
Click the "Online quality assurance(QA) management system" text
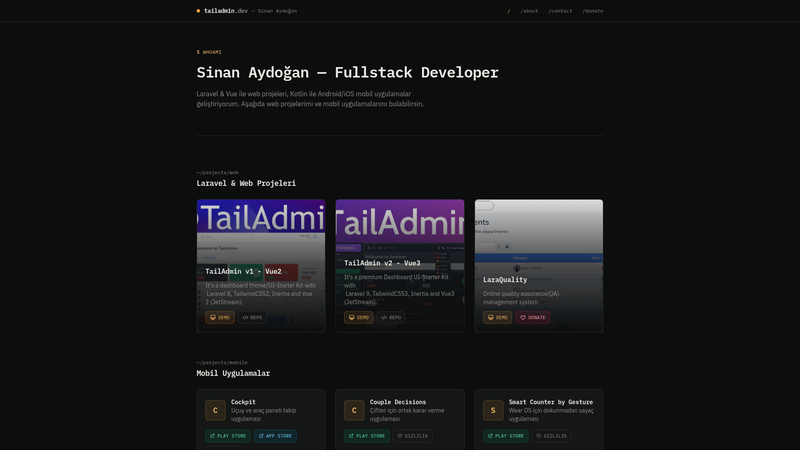(521, 298)
